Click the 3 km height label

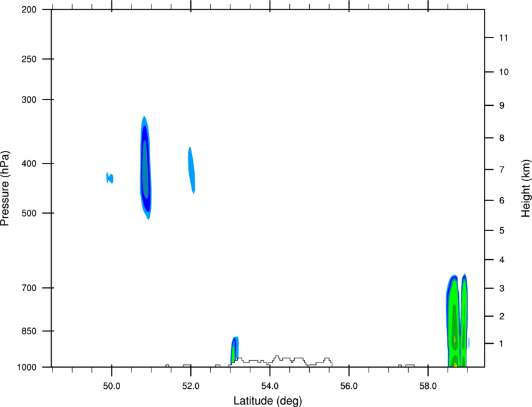pyautogui.click(x=502, y=289)
